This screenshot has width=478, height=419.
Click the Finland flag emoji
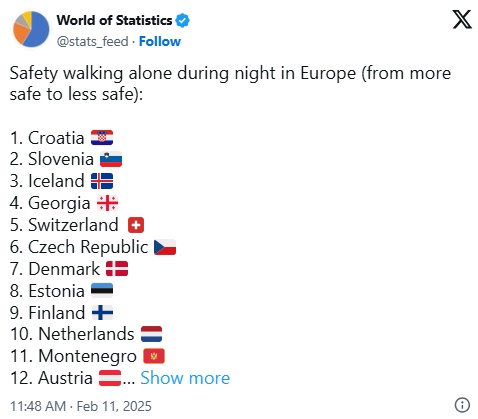[x=102, y=313]
